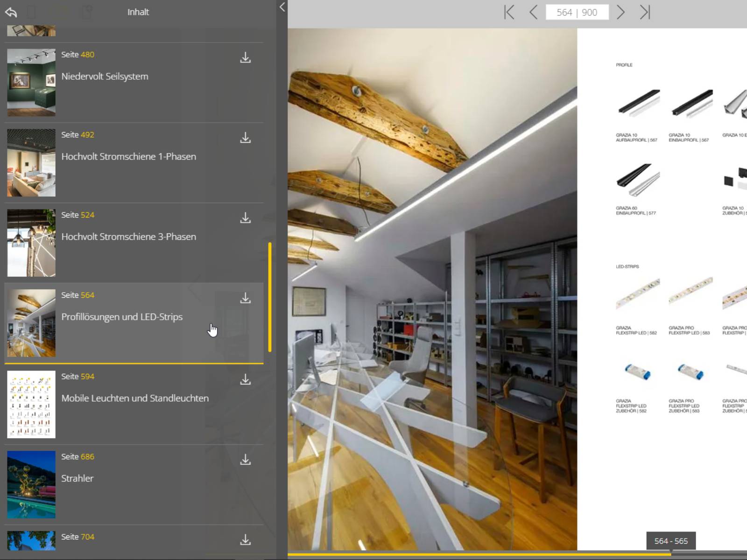Viewport: 747px width, 560px height.
Task: Click the Grazia Pro Flexstrip LED 583 image
Action: pyautogui.click(x=691, y=292)
